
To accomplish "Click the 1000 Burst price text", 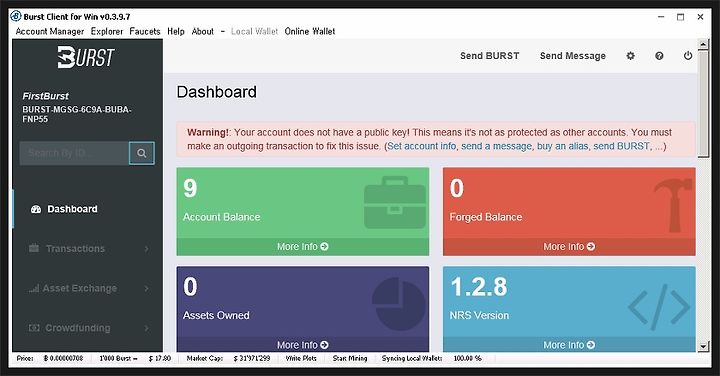I will [x=118, y=358].
